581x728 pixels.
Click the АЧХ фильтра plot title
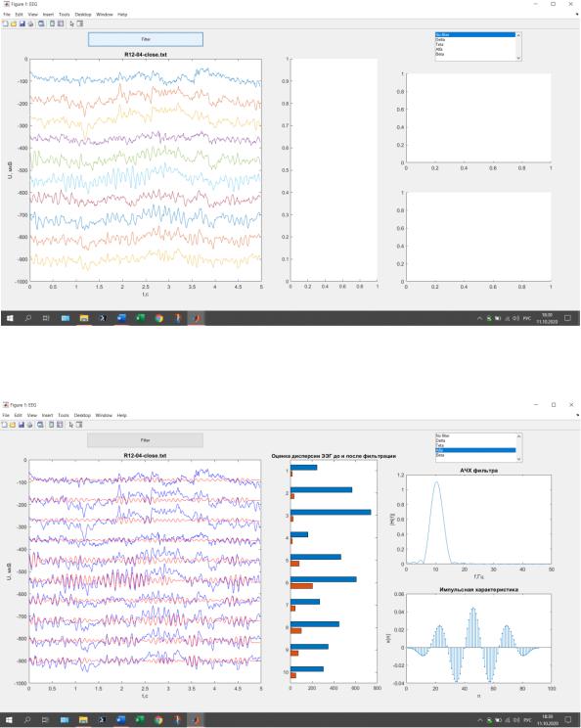coord(479,471)
